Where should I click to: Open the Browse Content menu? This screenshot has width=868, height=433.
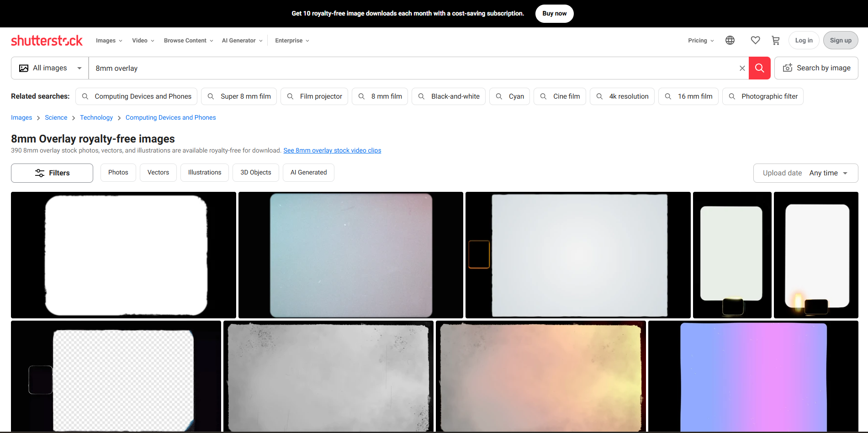point(187,40)
